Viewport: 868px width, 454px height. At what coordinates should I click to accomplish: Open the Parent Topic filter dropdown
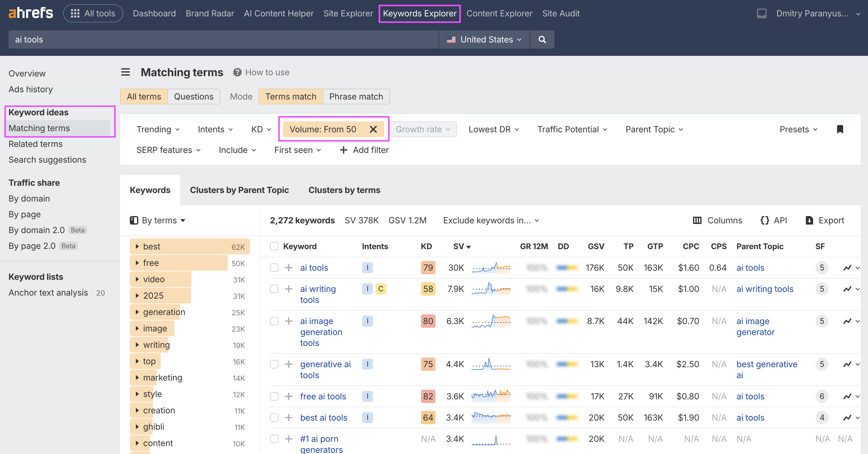click(654, 129)
